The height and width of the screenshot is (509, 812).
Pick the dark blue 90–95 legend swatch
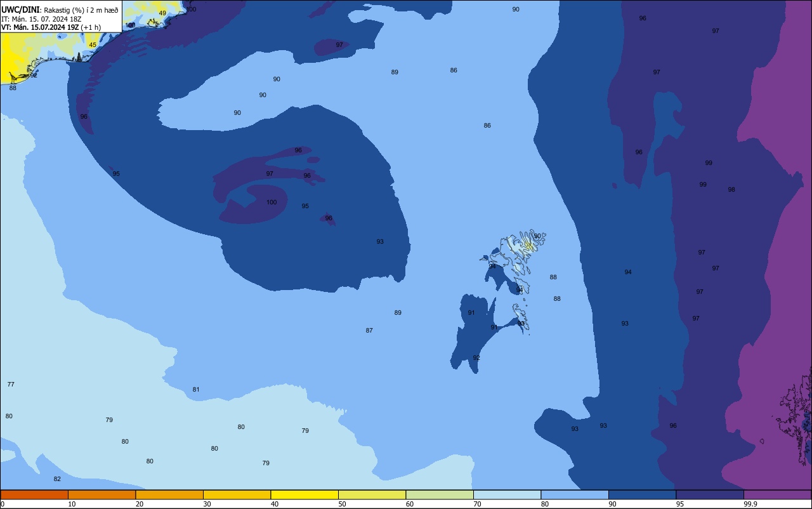click(x=642, y=494)
